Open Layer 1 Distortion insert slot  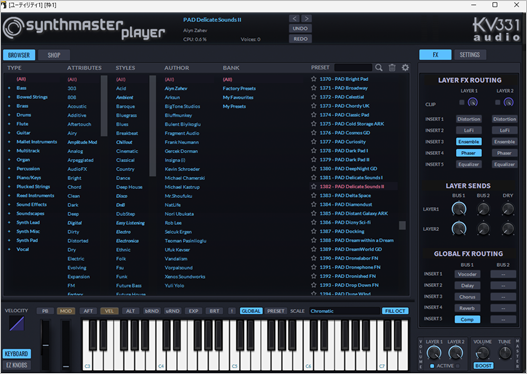point(469,119)
